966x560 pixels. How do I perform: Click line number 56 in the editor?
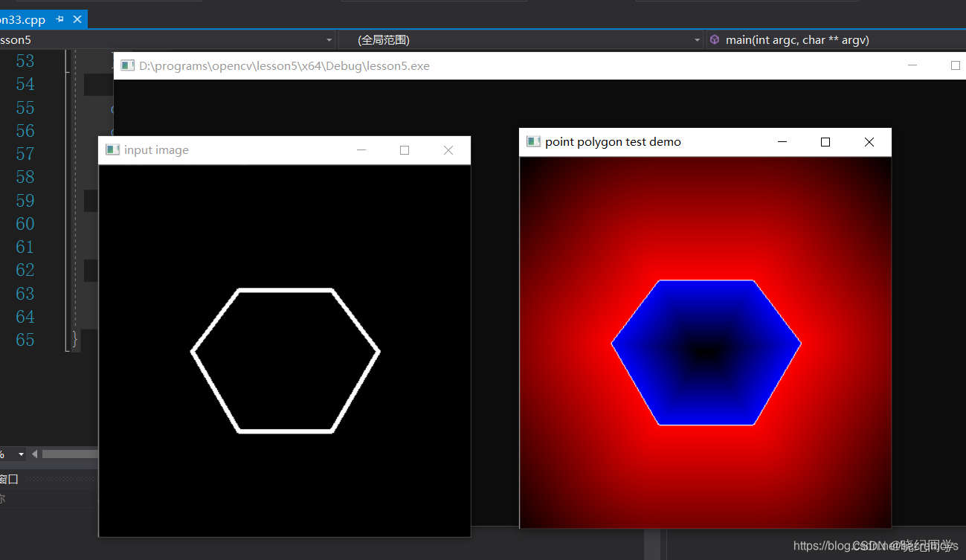click(x=25, y=131)
